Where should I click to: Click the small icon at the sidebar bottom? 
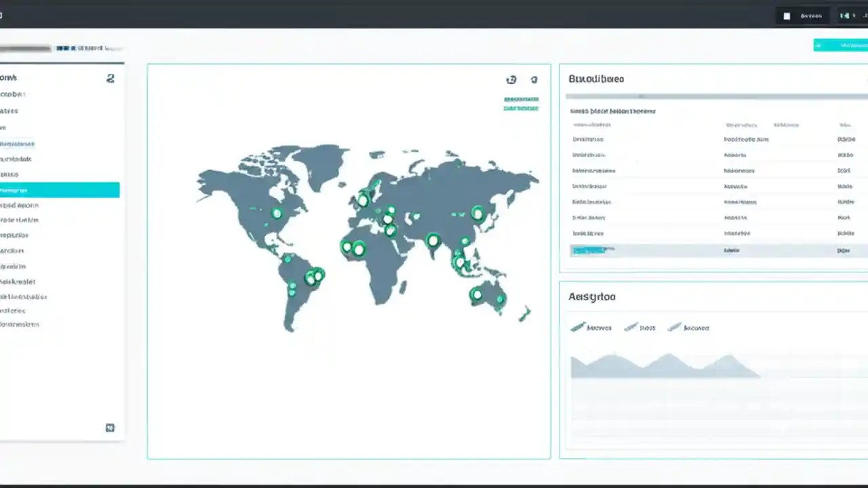point(110,428)
